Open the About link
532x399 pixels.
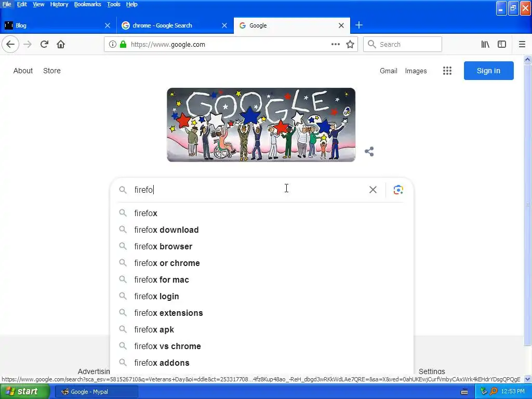click(x=23, y=71)
